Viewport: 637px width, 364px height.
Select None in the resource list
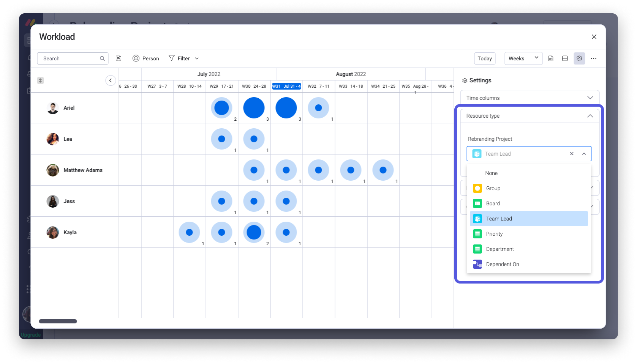tap(529, 173)
